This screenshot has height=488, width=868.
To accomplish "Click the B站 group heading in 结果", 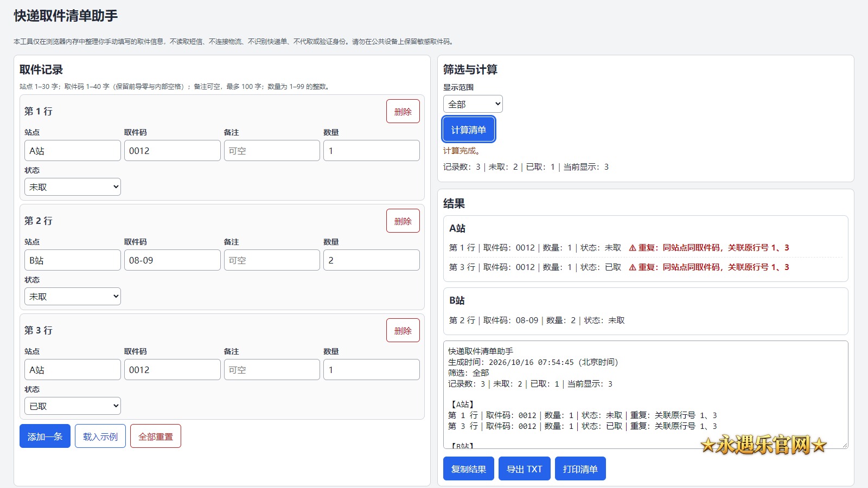I will pos(457,300).
